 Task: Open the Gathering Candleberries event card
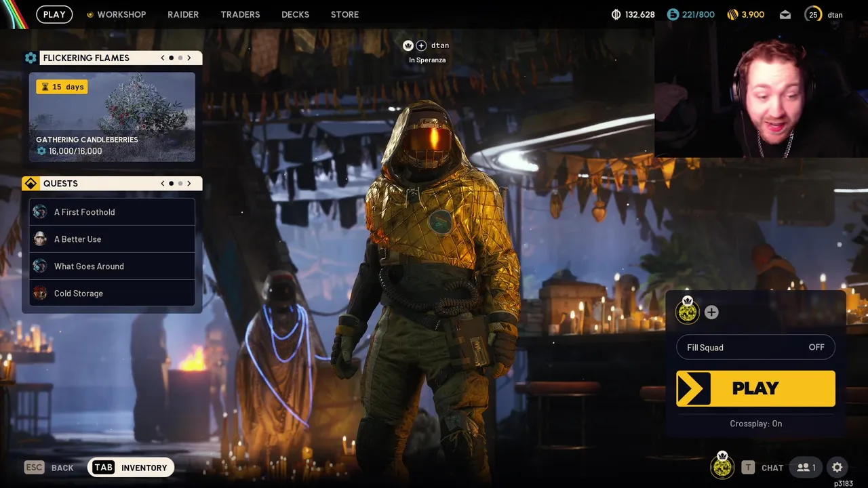pos(112,117)
